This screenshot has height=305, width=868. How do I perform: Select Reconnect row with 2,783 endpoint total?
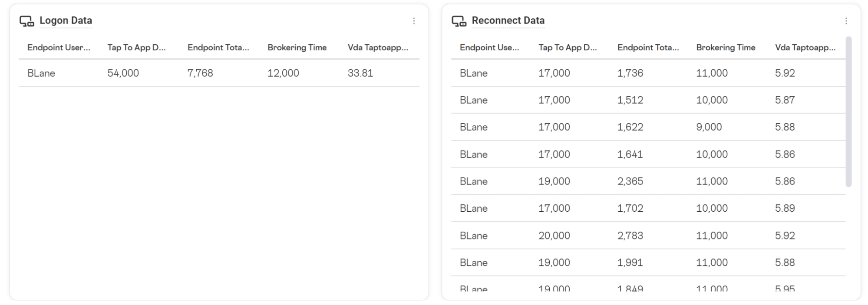coord(648,236)
